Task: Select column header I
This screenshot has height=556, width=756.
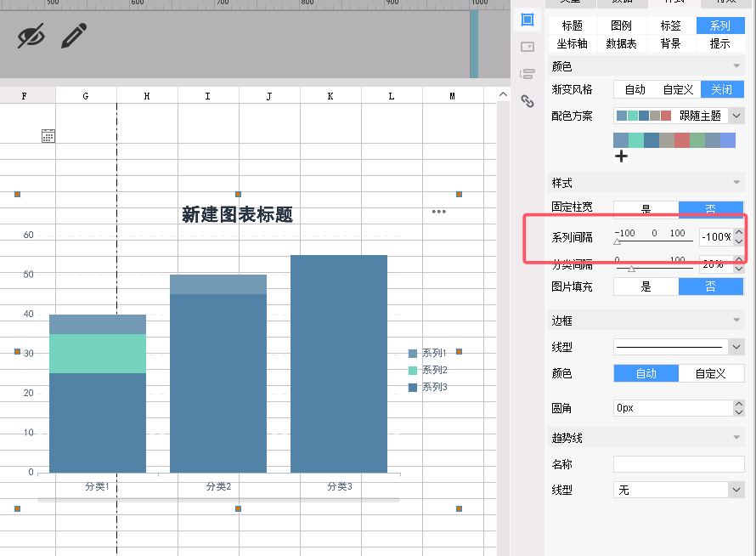Action: 208,95
